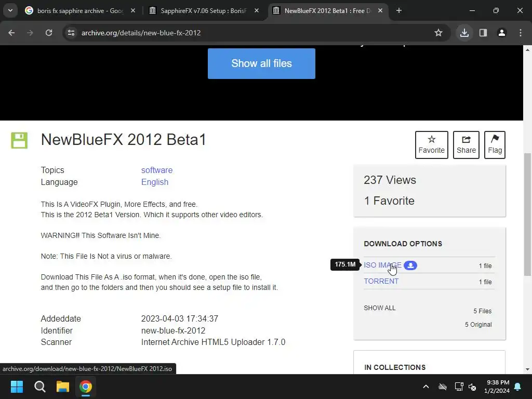Open File Explorer from taskbar
Screen dimensions: 532x399
click(x=63, y=387)
